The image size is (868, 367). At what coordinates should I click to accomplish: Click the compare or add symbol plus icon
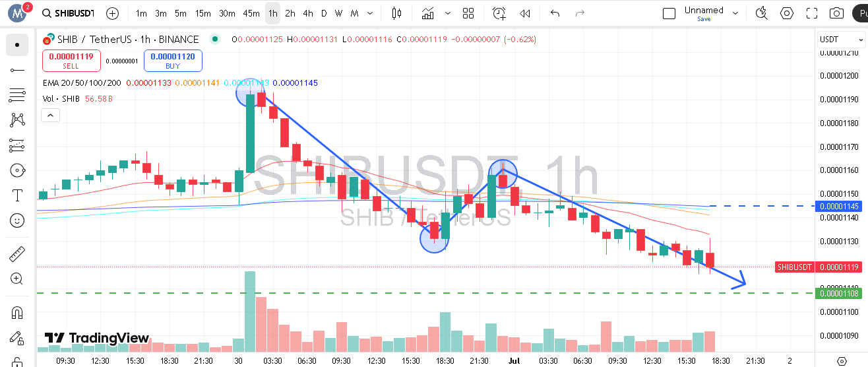pos(113,13)
